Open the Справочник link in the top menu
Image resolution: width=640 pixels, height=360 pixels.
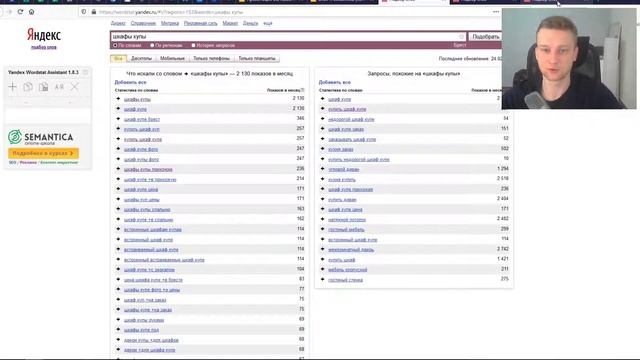pos(143,24)
